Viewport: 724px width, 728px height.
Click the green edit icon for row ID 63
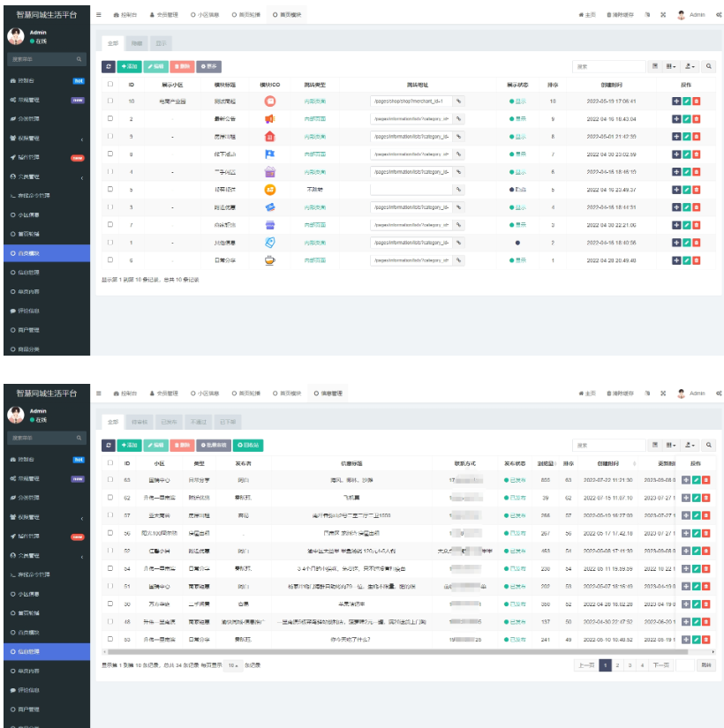tap(697, 479)
